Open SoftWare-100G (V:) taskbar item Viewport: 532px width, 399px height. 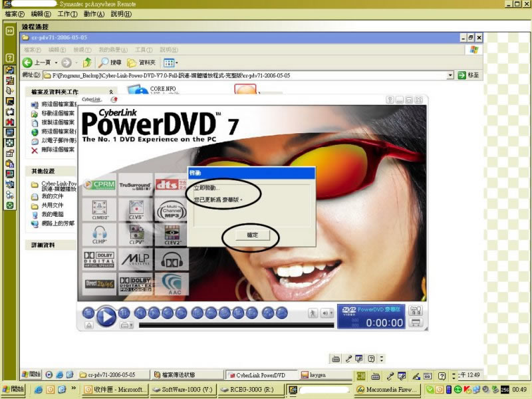tap(182, 389)
